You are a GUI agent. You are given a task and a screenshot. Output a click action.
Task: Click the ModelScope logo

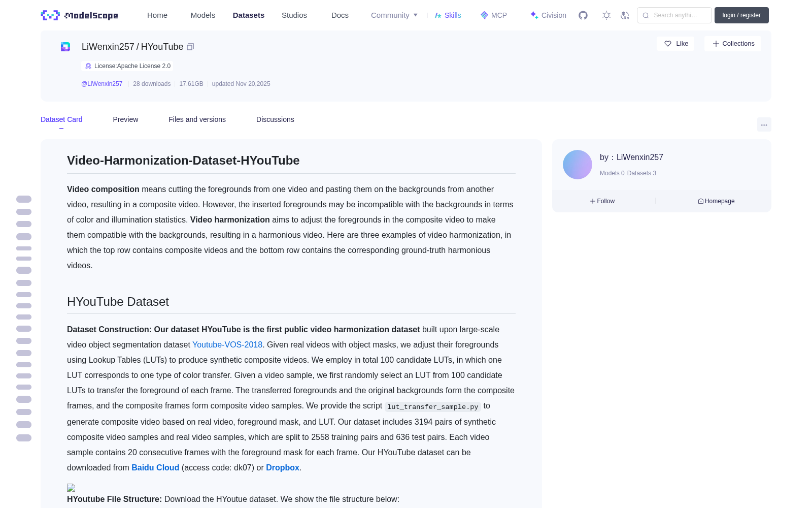(79, 15)
